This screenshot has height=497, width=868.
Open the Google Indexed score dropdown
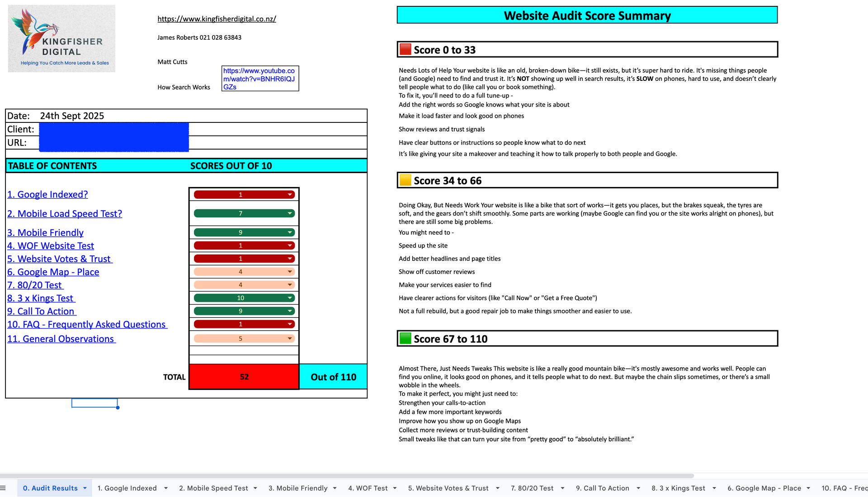click(x=290, y=195)
